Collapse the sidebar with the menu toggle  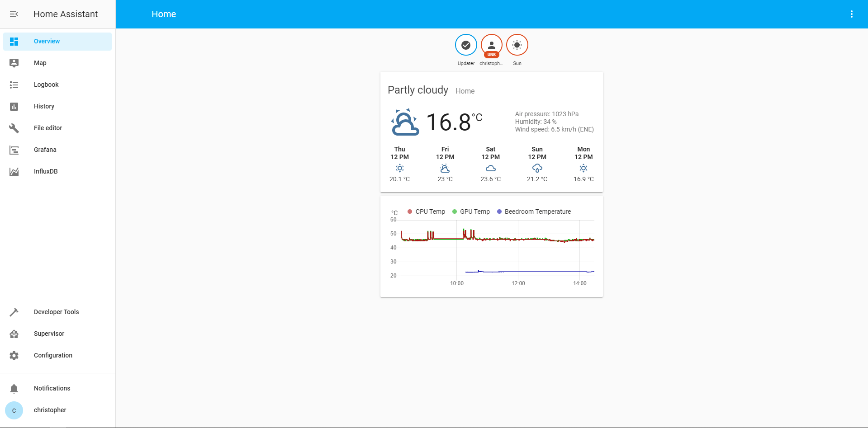point(14,14)
